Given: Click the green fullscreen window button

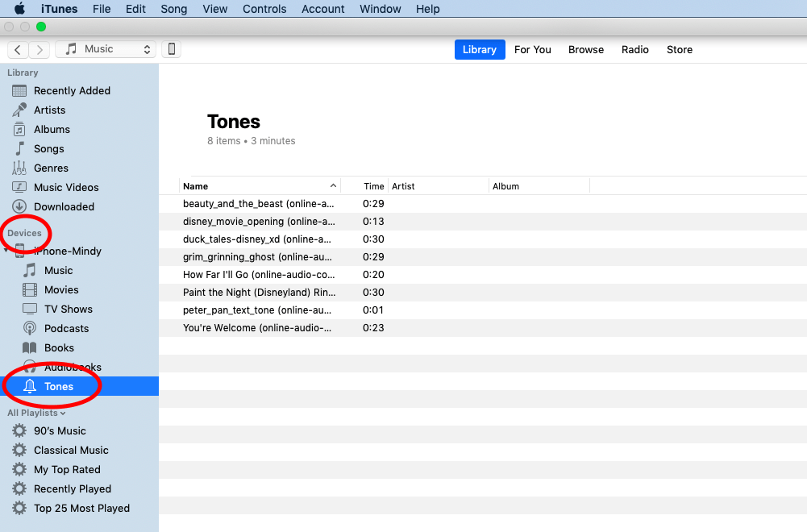Looking at the screenshot, I should pos(41,27).
